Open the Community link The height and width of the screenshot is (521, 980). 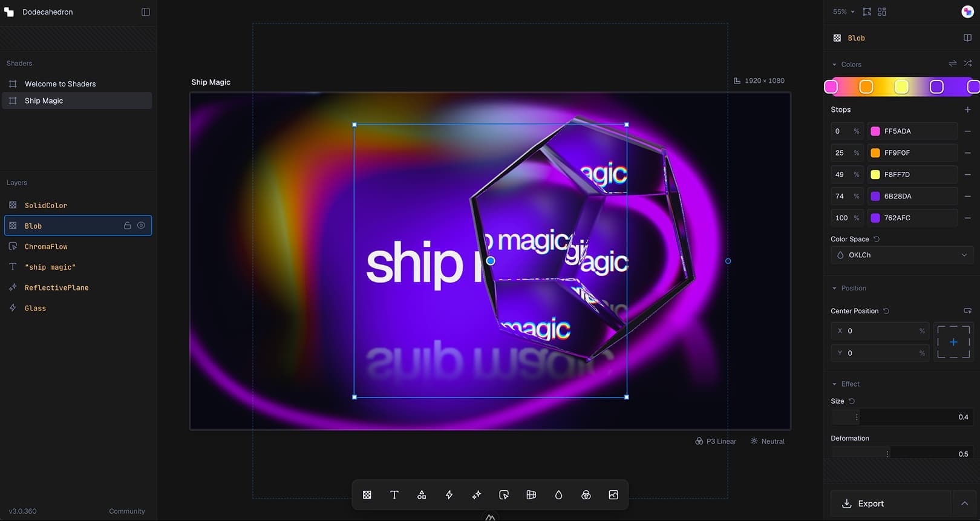pyautogui.click(x=127, y=511)
